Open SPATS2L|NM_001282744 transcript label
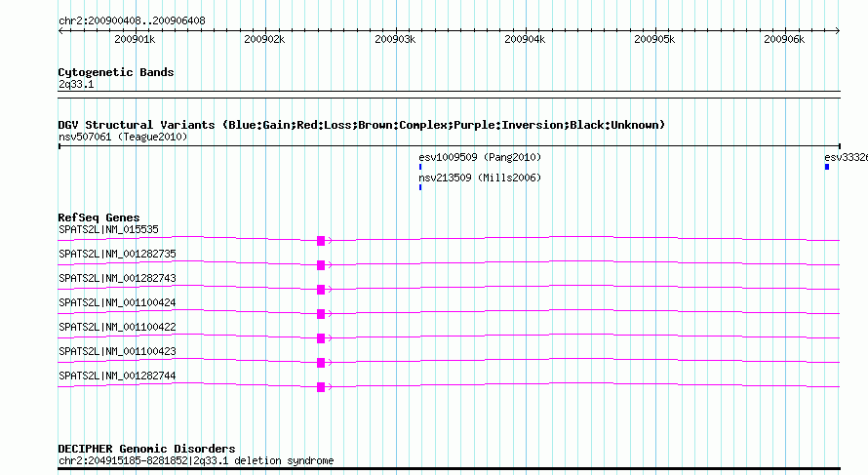The height and width of the screenshot is (475, 868). click(117, 376)
